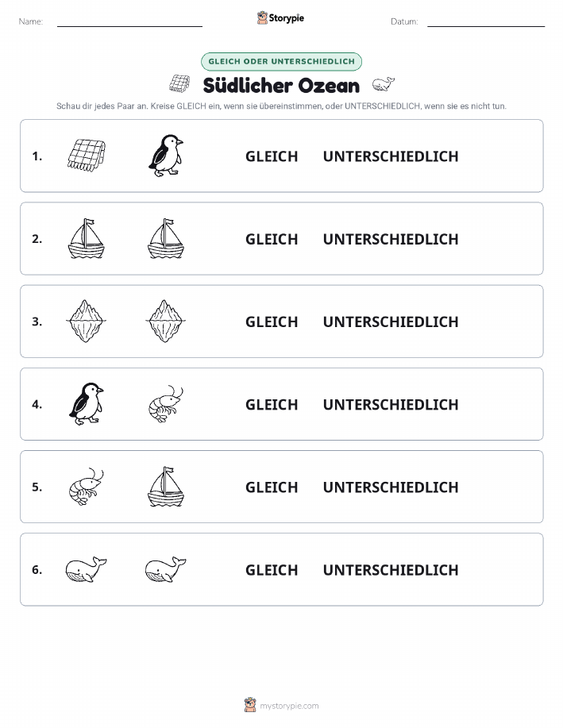Select UNTERSCHIEDLICH for row 4
The image size is (563, 728).
click(x=391, y=404)
